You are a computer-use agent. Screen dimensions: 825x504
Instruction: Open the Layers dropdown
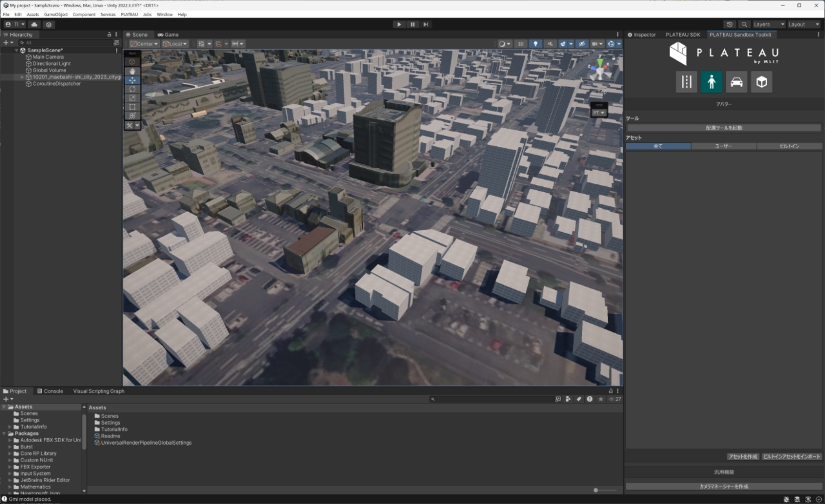point(769,24)
